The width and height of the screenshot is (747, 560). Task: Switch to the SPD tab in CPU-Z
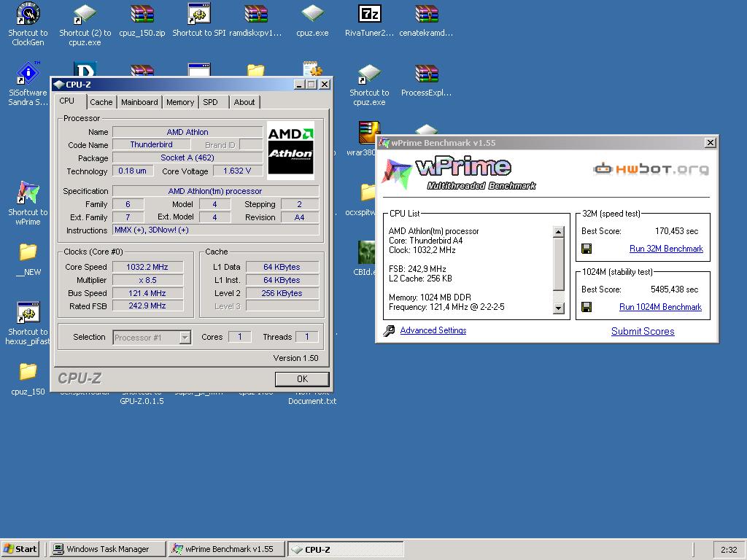click(210, 102)
